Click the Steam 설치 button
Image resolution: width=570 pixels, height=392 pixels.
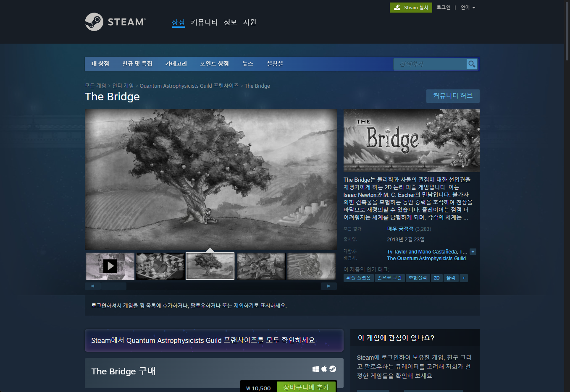pos(411,8)
